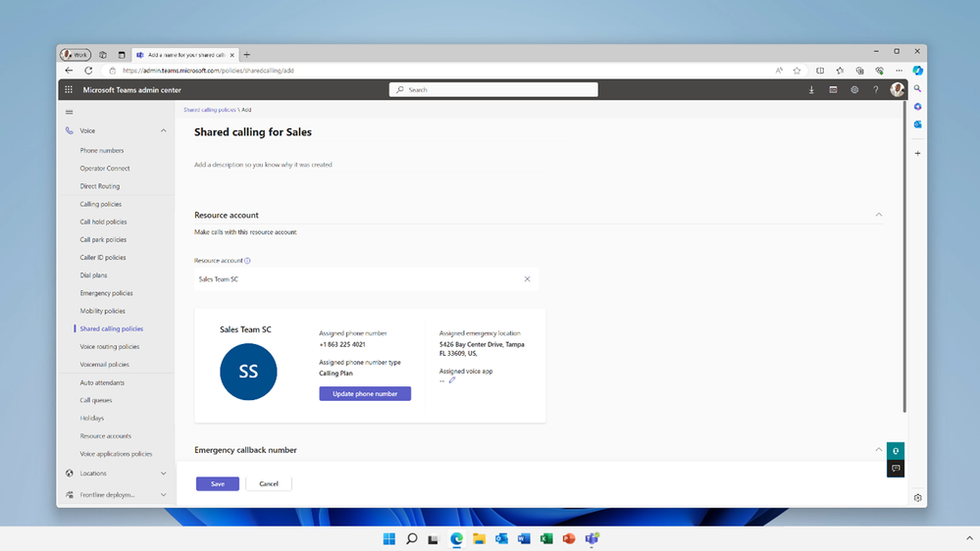Open Copilot icon in browser toolbar
Viewport: 980px width, 551px height.
(x=917, y=71)
